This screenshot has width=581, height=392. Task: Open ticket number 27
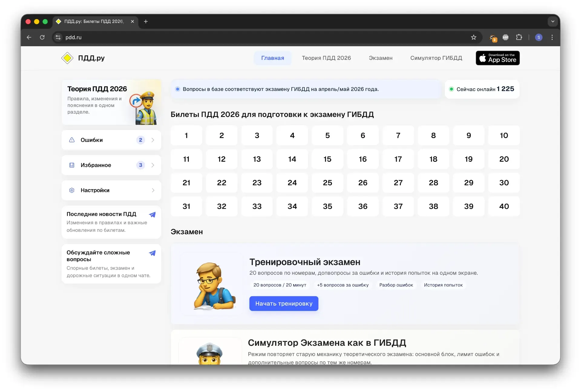tap(398, 183)
